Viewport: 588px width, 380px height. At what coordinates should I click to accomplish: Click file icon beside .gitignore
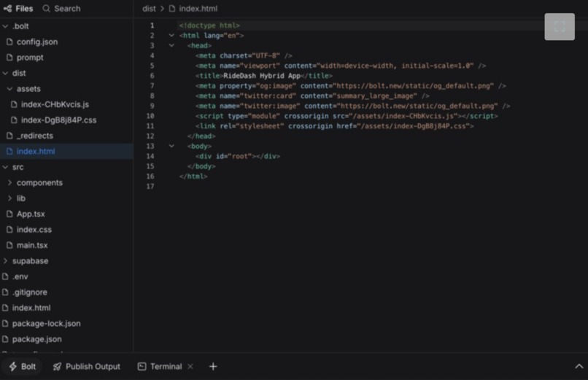click(5, 292)
